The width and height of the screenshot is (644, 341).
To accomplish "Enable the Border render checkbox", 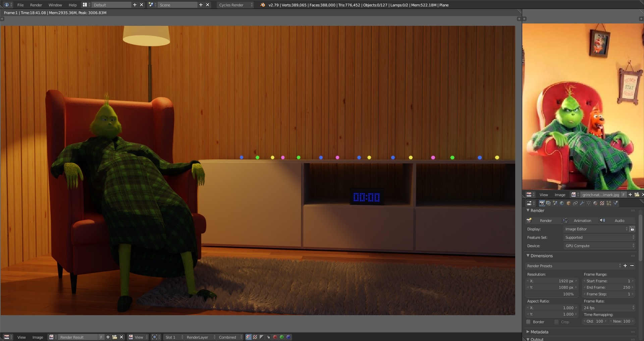I will (529, 322).
